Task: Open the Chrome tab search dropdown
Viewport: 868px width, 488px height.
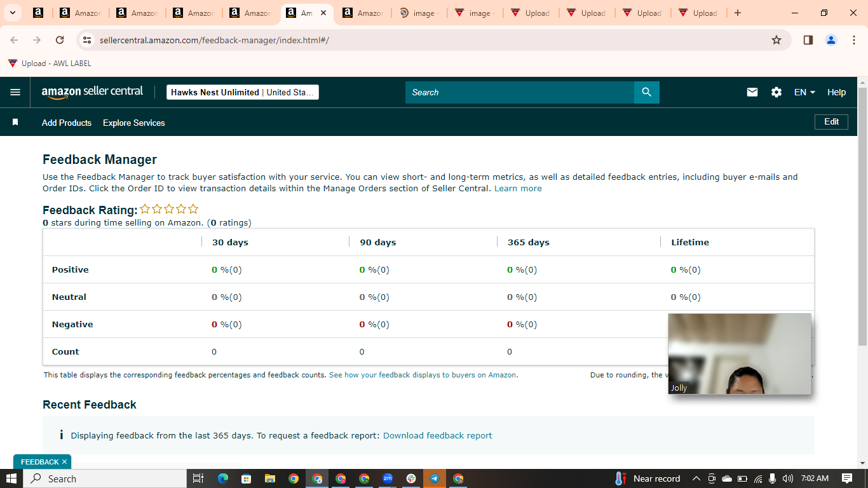Action: [12, 13]
